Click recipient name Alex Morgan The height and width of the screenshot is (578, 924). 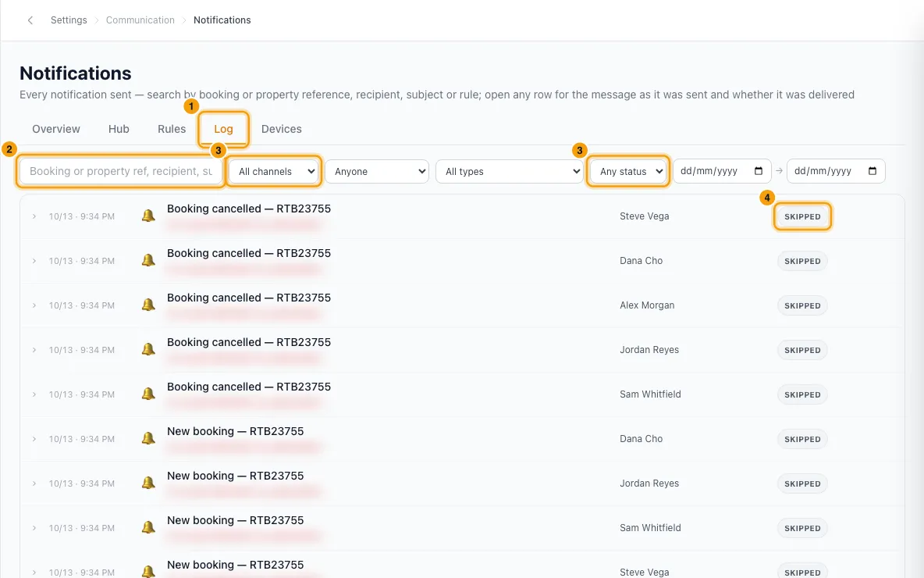647,305
